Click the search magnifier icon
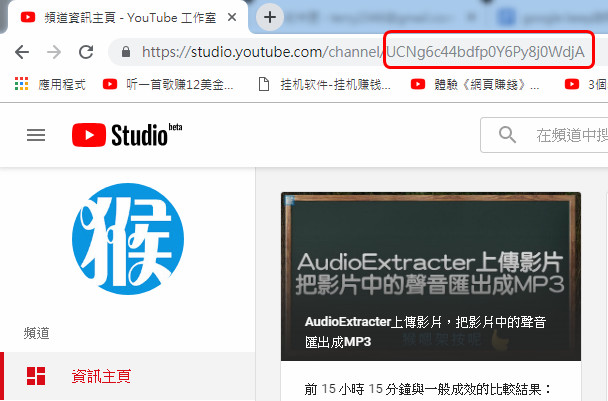 pyautogui.click(x=507, y=135)
